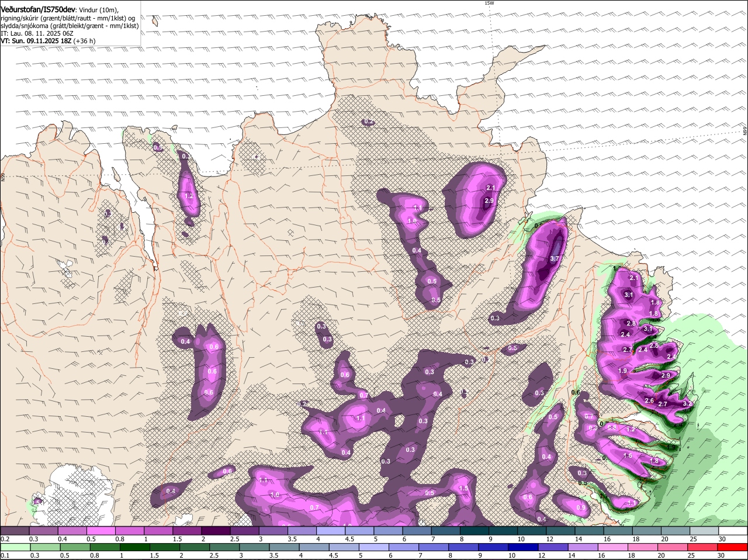Click the 9–10 dark teal upper legend swatch
This screenshot has width=748, height=560.
tap(504, 531)
